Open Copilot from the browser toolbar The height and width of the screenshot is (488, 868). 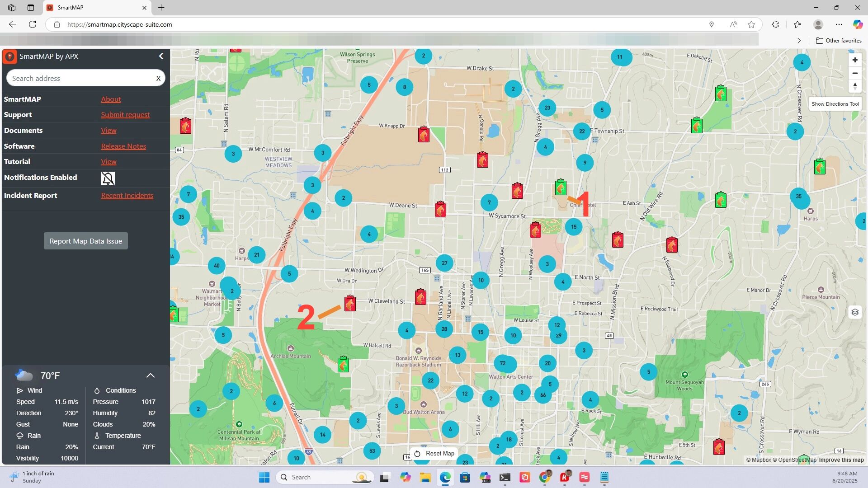click(857, 24)
